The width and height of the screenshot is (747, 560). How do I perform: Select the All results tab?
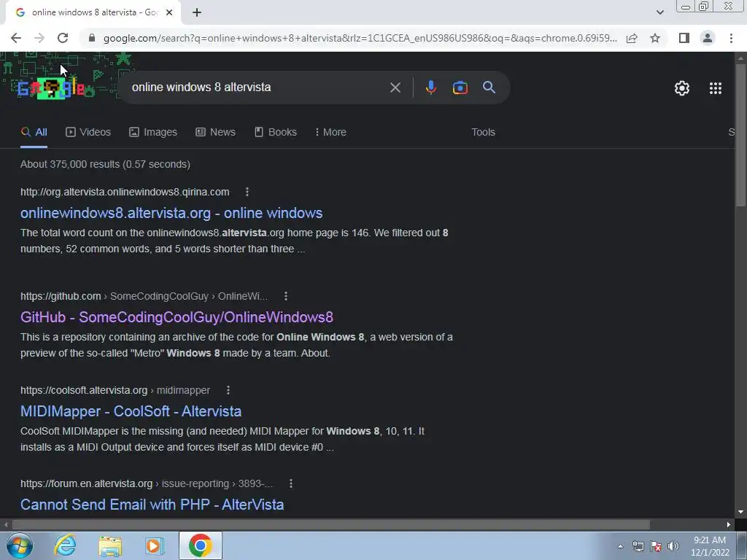(34, 133)
